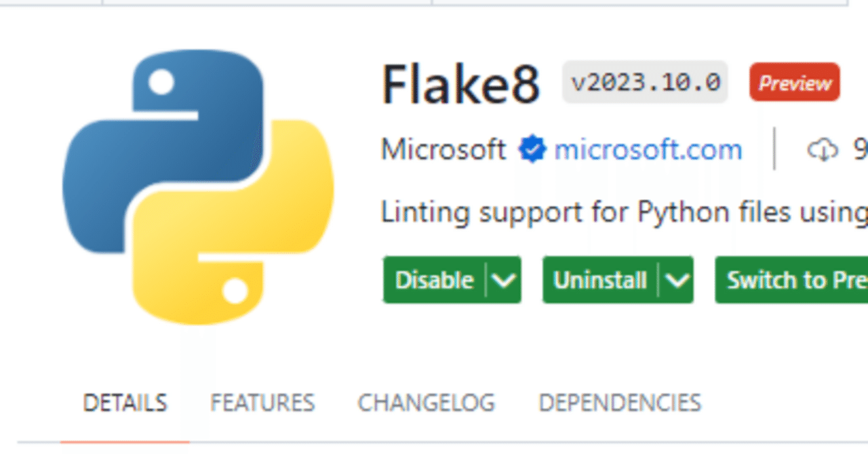
Task: Click the red Preview badge
Action: 794,82
